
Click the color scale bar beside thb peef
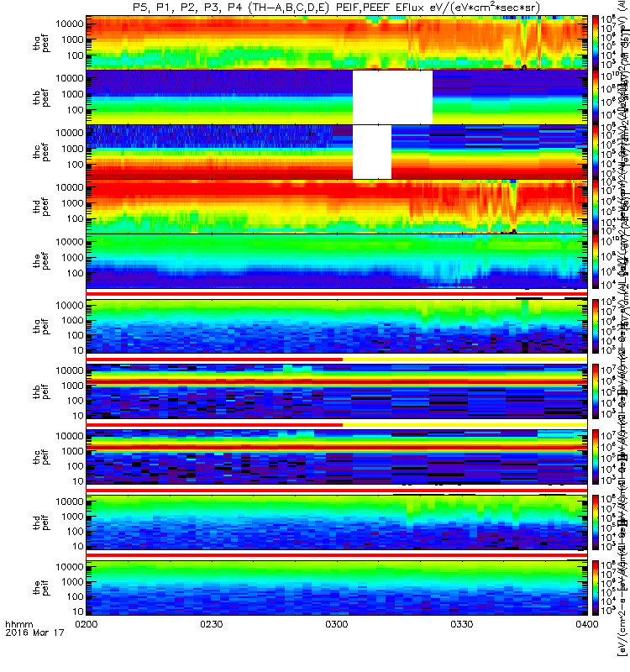coord(596,97)
